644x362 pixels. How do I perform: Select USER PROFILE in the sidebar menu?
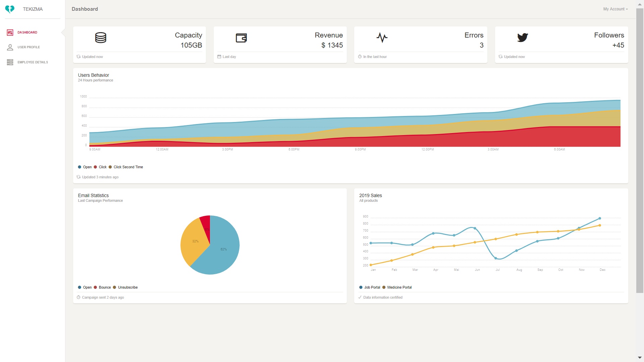point(29,47)
